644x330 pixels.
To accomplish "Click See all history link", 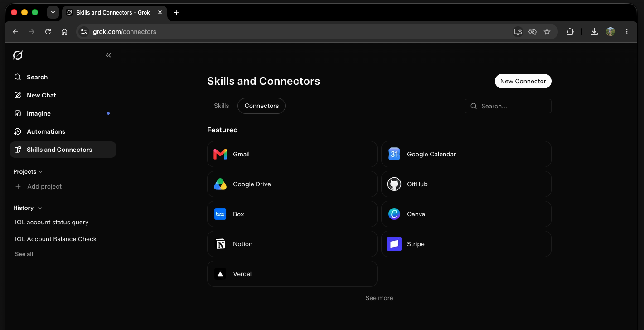I will tap(24, 254).
